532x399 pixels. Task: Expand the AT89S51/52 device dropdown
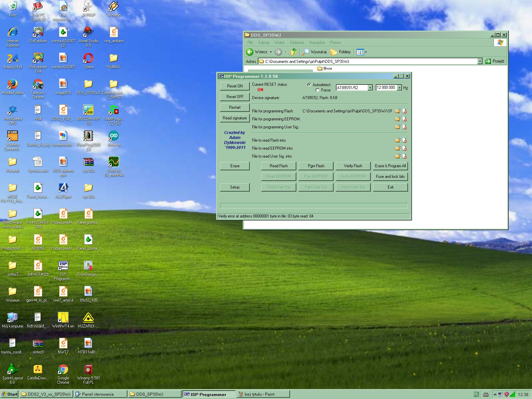tap(370, 88)
